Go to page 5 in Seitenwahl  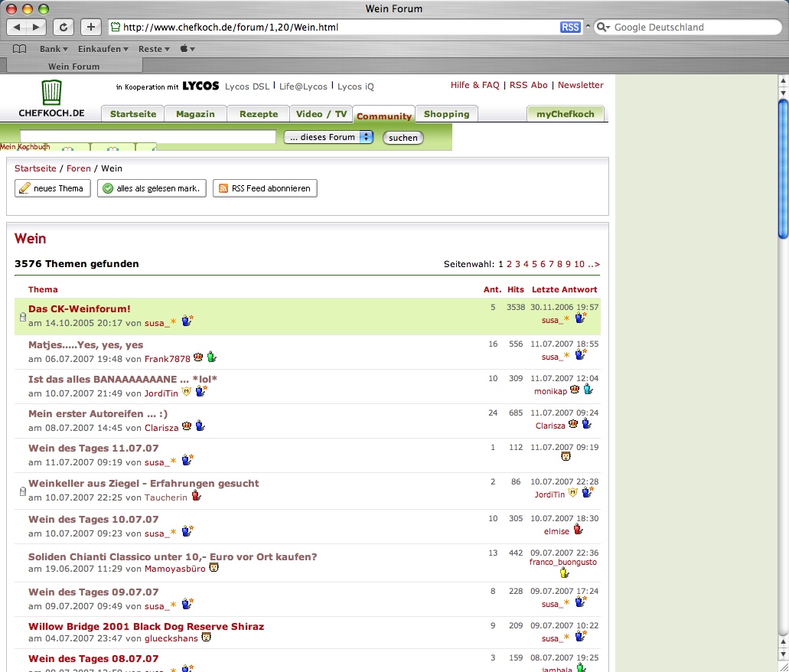(x=534, y=264)
